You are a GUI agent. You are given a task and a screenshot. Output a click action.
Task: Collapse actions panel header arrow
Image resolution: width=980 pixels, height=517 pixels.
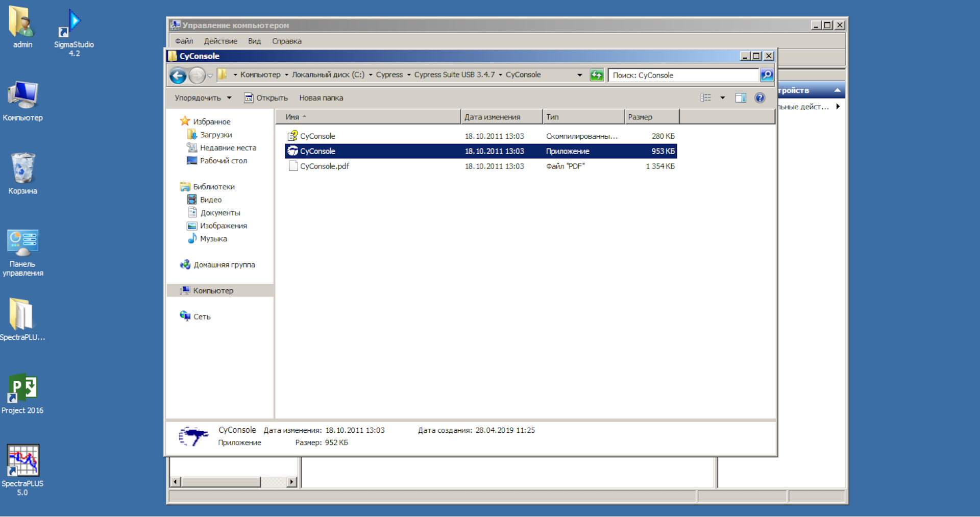(837, 90)
